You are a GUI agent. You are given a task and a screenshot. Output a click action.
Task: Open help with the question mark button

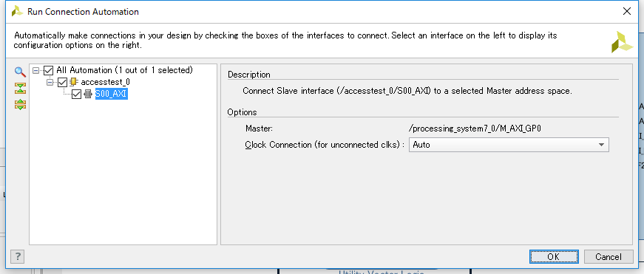18,257
